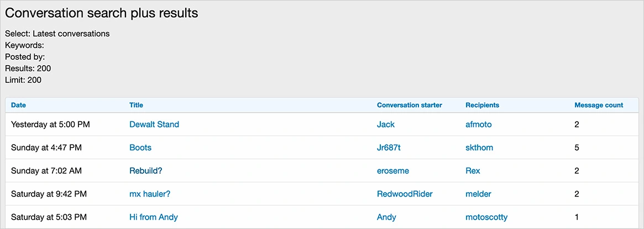The height and width of the screenshot is (229, 644).
Task: Open the Boots conversation title
Action: tap(140, 148)
